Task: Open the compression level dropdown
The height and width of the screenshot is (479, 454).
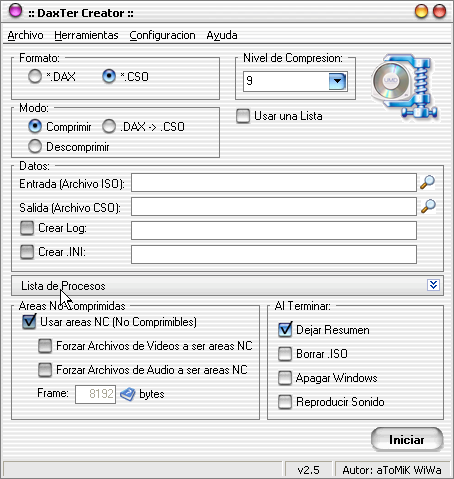Action: [337, 81]
